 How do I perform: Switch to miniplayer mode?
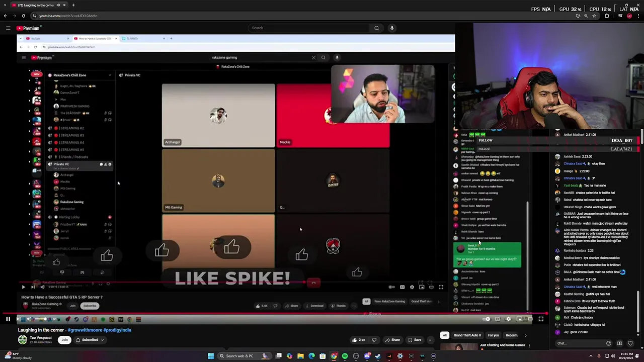click(519, 319)
